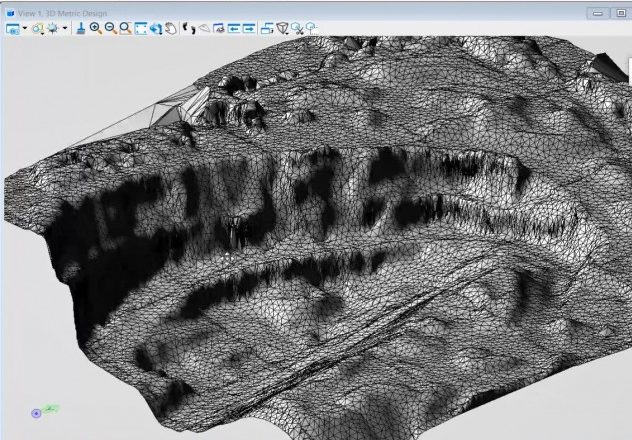
Task: Click the Update View brush icon
Action: [x=81, y=29]
